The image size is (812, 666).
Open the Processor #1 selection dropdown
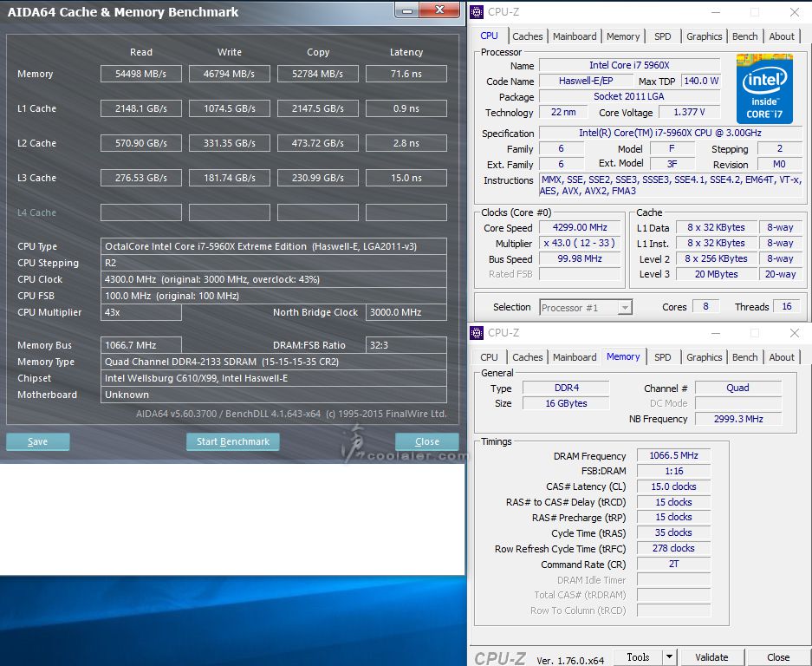pyautogui.click(x=586, y=308)
